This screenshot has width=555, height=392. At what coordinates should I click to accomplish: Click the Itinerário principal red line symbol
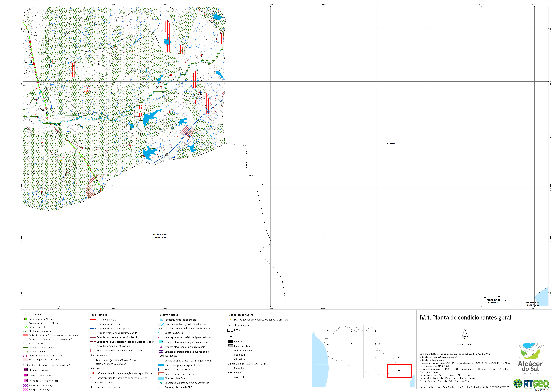(93, 320)
